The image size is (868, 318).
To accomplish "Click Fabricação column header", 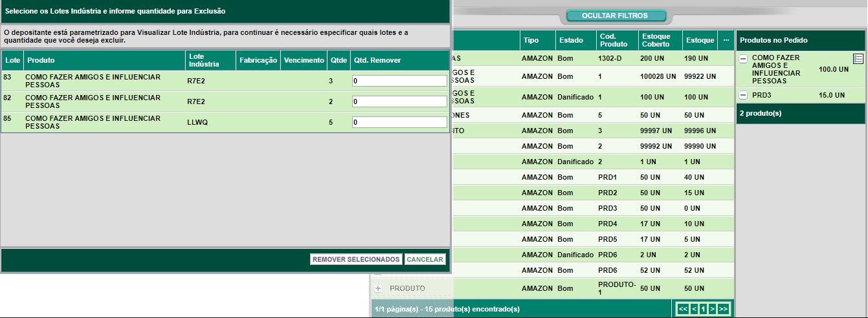I will click(258, 60).
